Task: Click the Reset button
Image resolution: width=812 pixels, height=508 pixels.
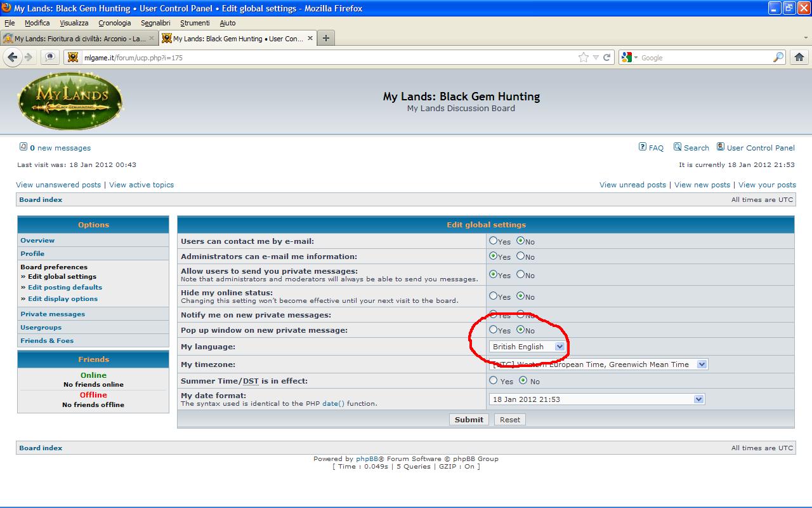Action: click(x=509, y=420)
